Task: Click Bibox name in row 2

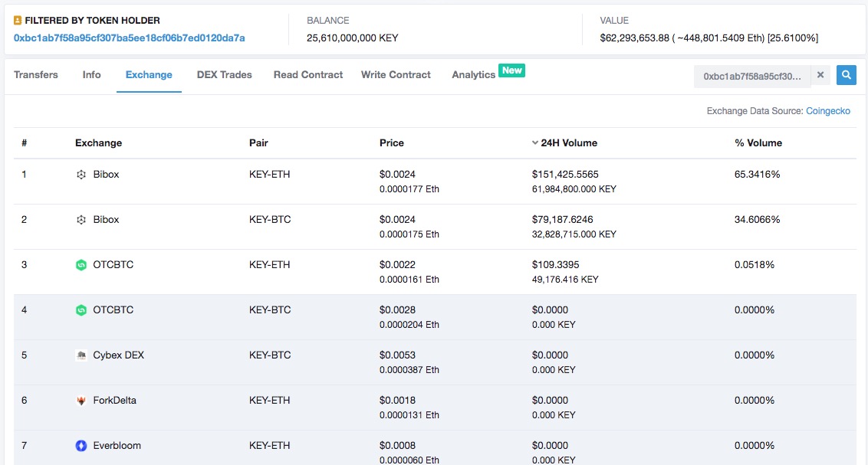Action: [x=106, y=220]
